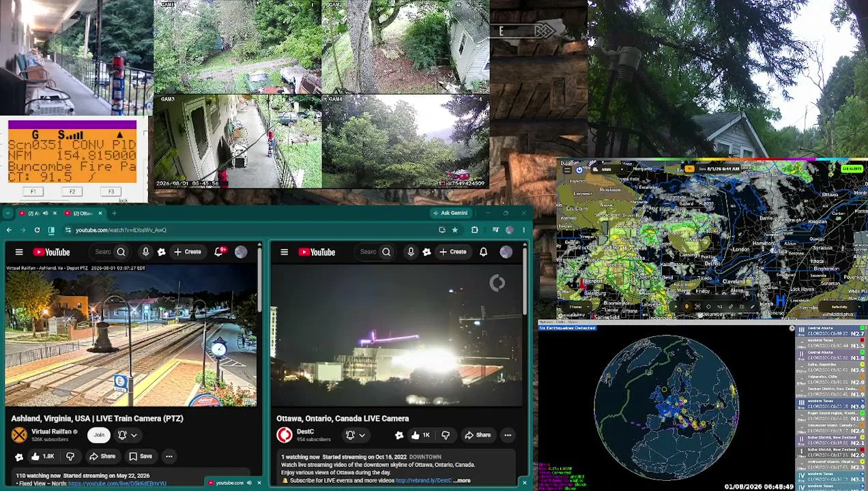Click the browser address bar URL
Viewport: 868px width, 491px height.
[121, 230]
